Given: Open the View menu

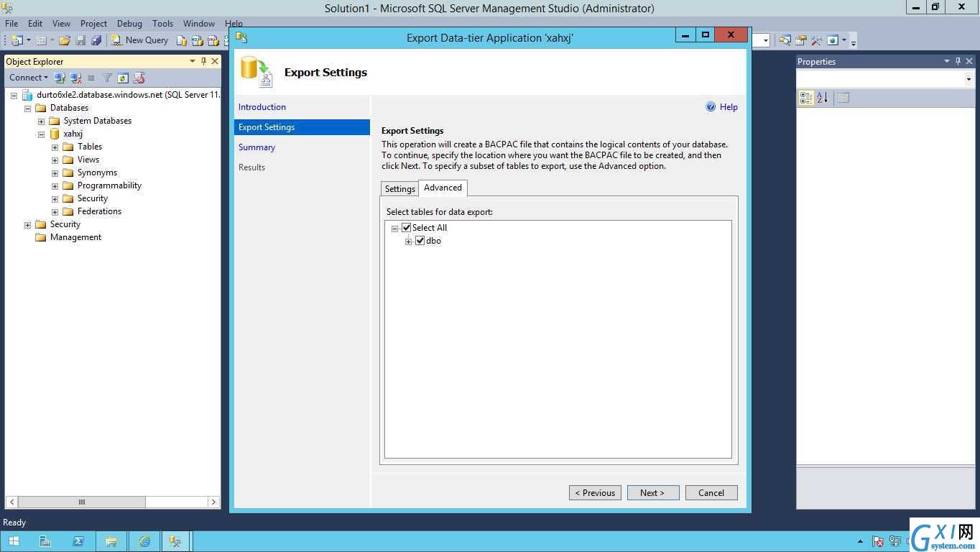Looking at the screenshot, I should 61,24.
